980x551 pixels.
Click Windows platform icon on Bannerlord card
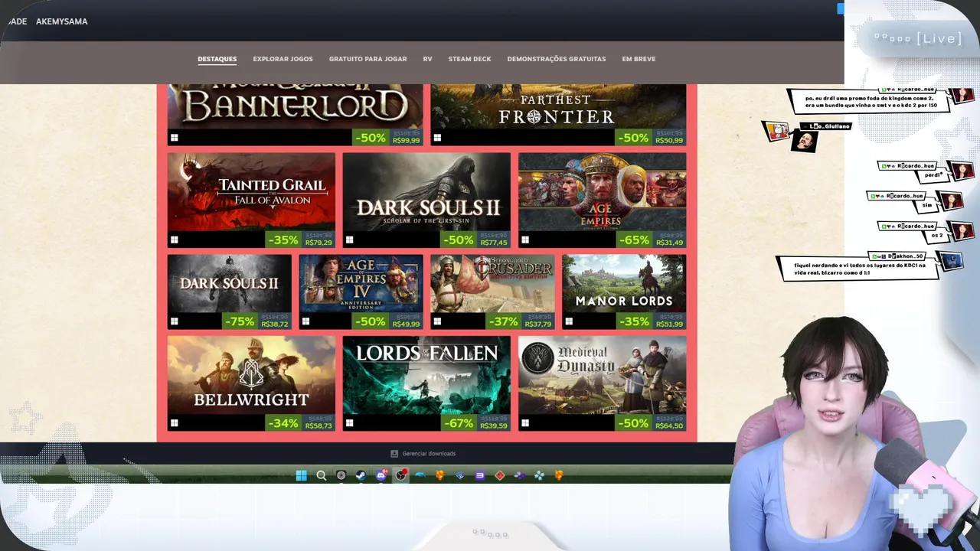pyautogui.click(x=175, y=138)
